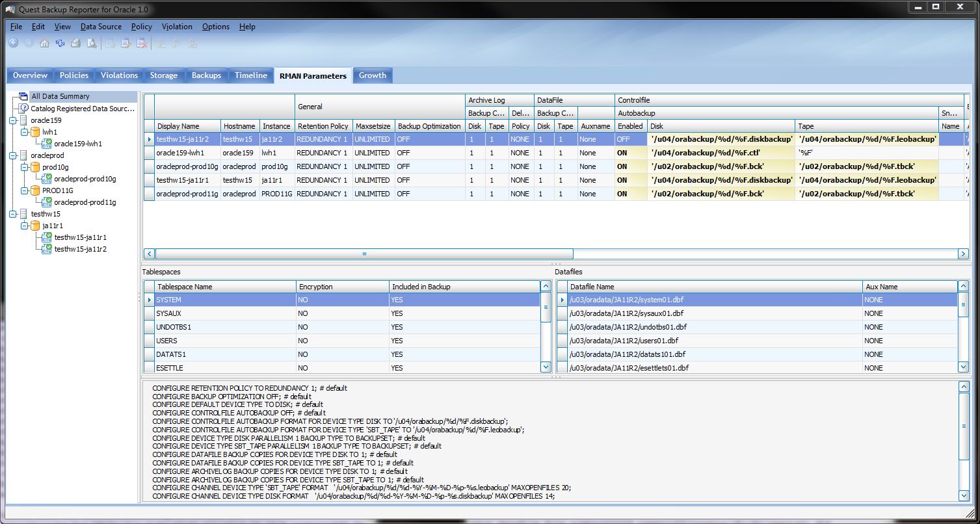Click the Print toolbar icon
The image size is (980, 524).
76,44
